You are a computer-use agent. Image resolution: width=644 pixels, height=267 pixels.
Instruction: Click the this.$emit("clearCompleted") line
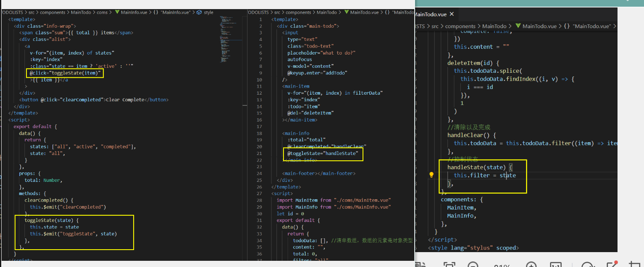pyautogui.click(x=68, y=207)
